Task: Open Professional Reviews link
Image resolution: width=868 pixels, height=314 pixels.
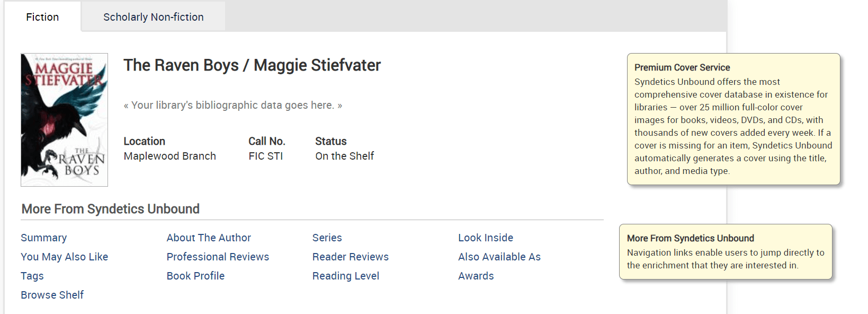Action: (x=218, y=257)
